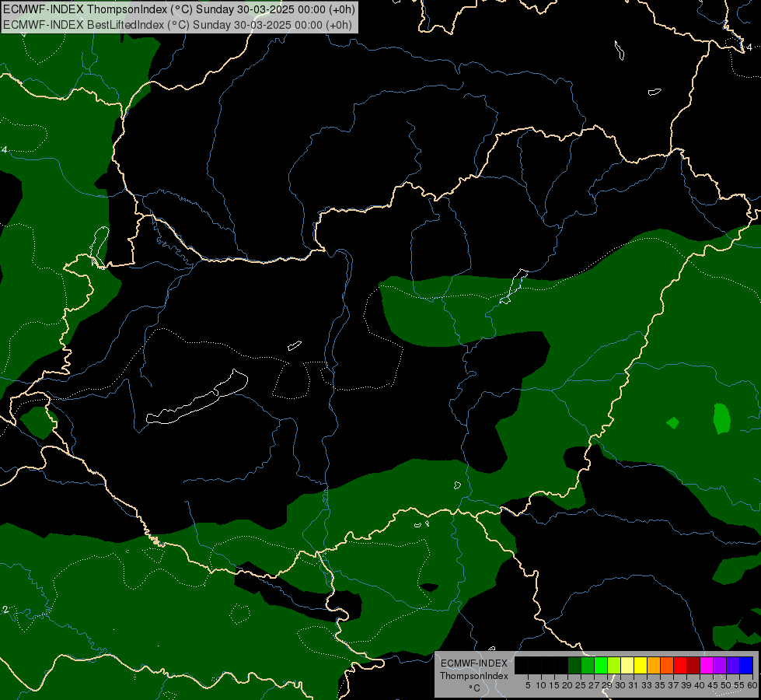The width and height of the screenshot is (761, 700).
Task: Click the yellow-green 29-30 legend swatch
Action: [614, 665]
